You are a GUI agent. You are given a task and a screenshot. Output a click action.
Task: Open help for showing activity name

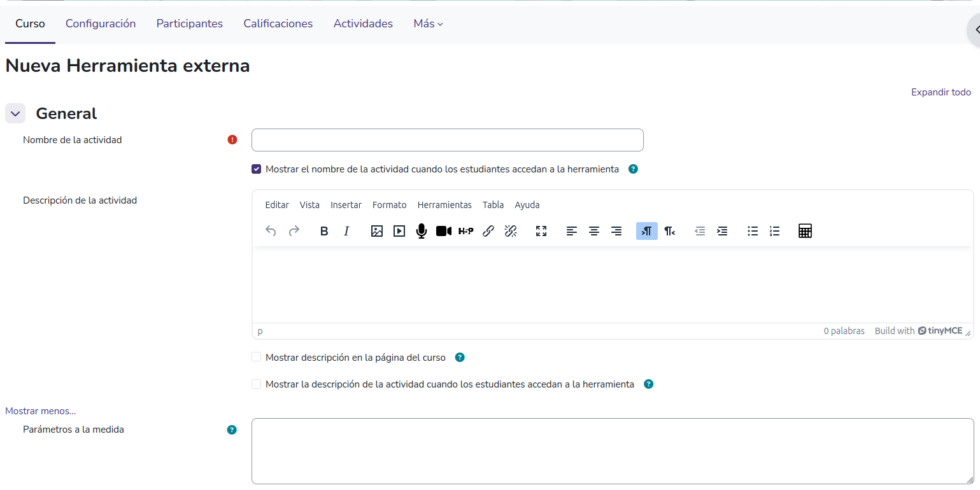pos(633,169)
